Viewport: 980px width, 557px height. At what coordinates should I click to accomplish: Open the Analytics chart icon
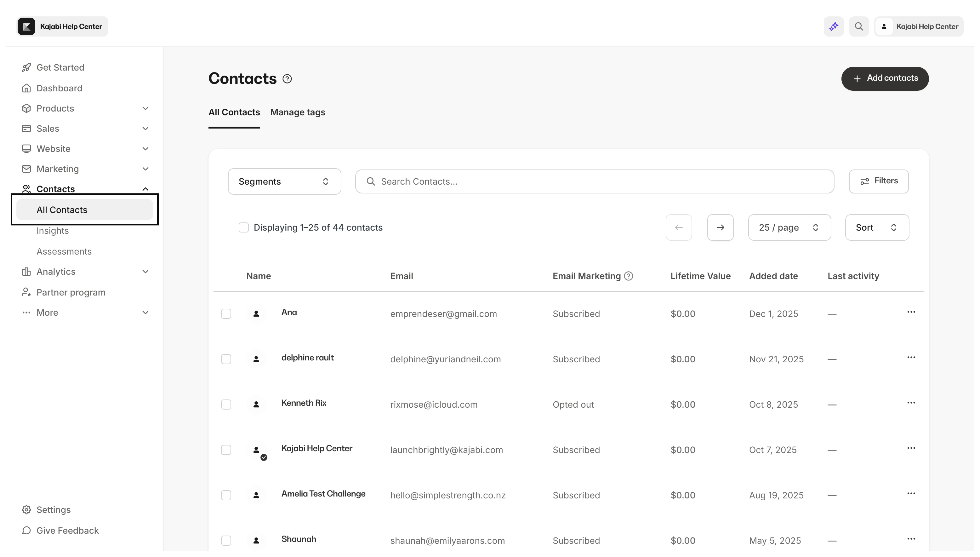point(26,271)
